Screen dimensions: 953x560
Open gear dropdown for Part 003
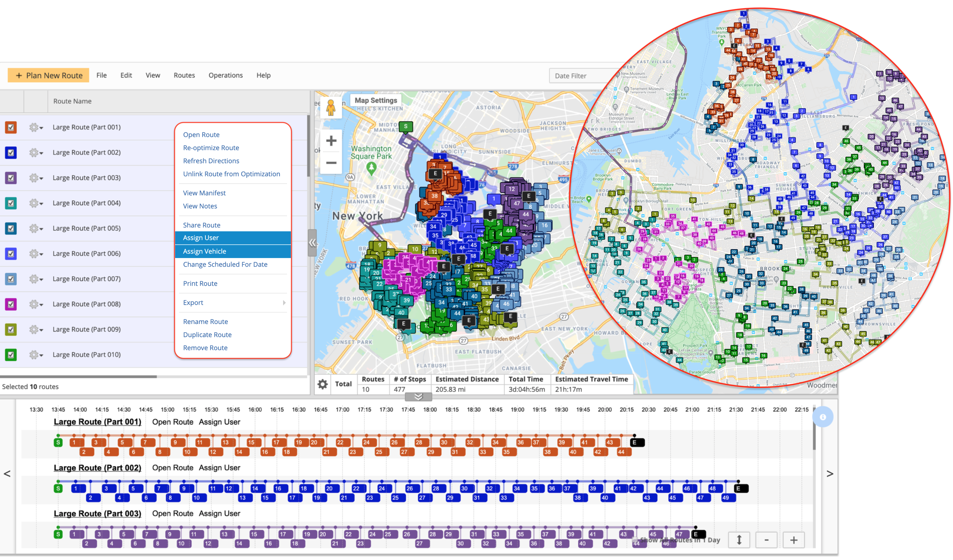coord(36,178)
